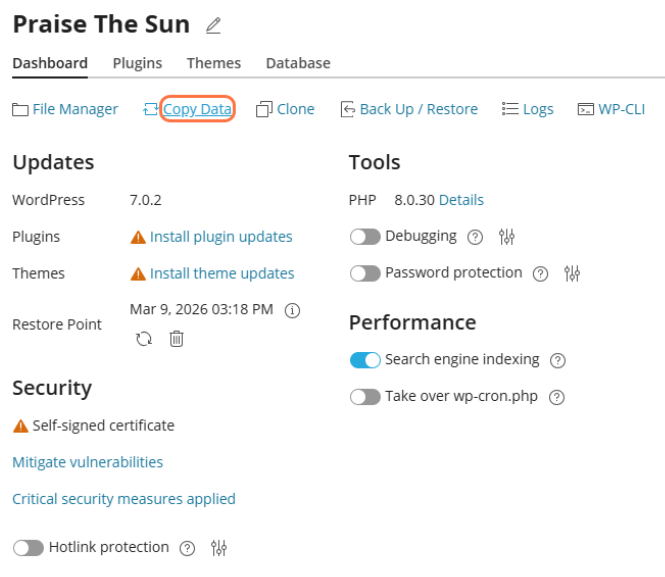Image resolution: width=665 pixels, height=577 pixels.
Task: Select the Dashboard tab
Action: (50, 63)
